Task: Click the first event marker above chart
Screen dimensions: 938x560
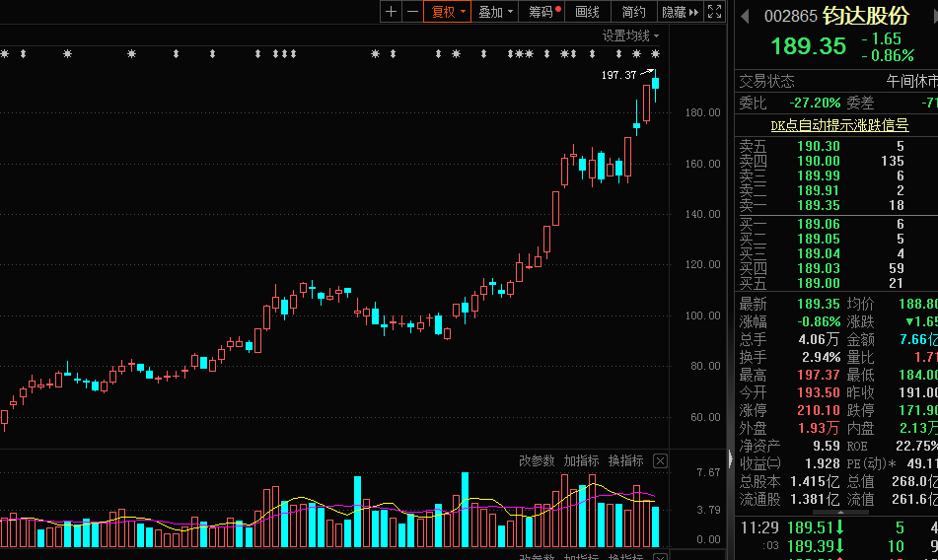Action: pos(5,53)
